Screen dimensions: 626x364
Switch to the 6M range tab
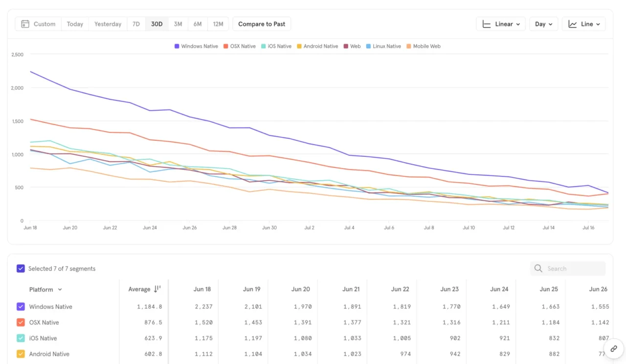[x=198, y=24]
